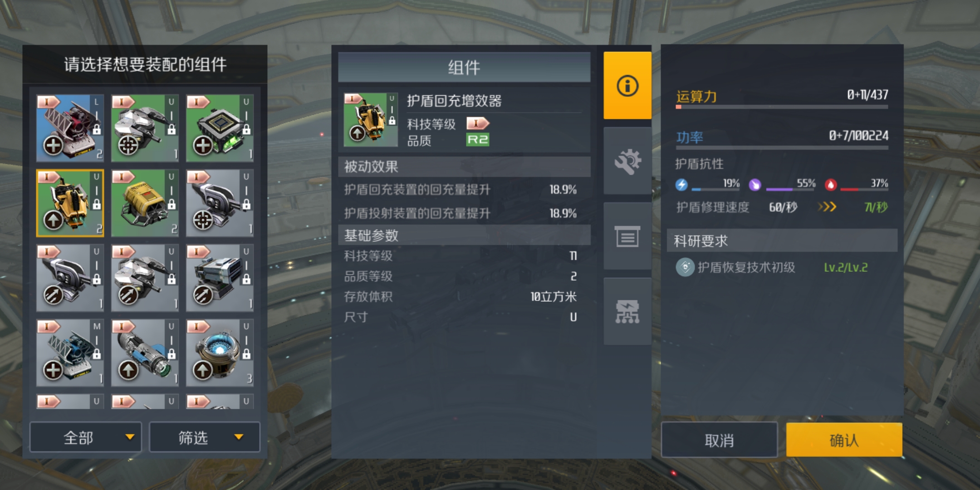Click the red fire resistance icon
Screen dimensions: 980x490
coord(831,185)
